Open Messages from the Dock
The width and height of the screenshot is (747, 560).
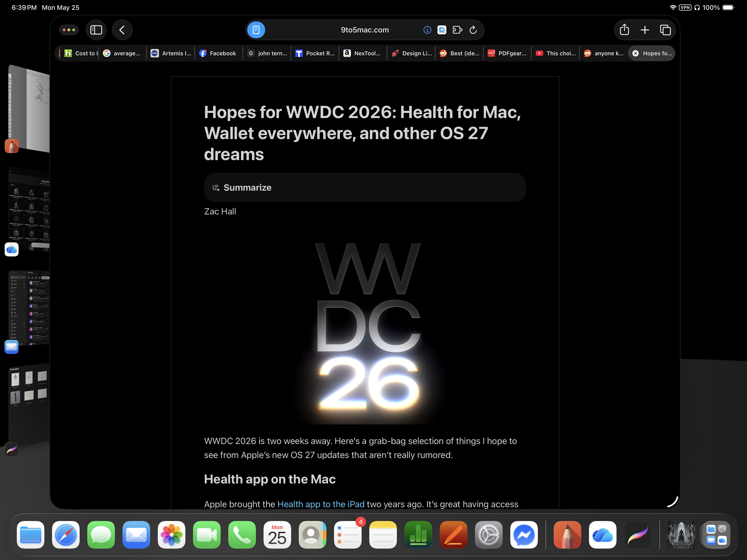click(x=101, y=535)
